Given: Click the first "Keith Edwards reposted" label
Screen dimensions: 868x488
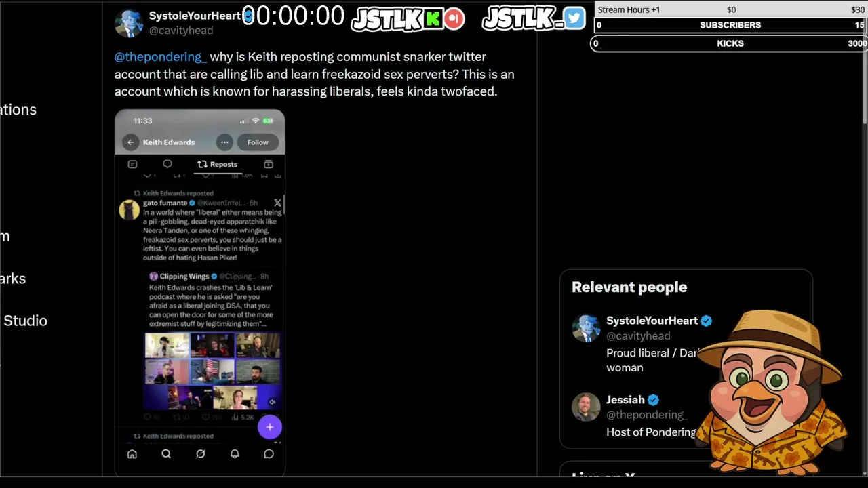Looking at the screenshot, I should (x=178, y=193).
